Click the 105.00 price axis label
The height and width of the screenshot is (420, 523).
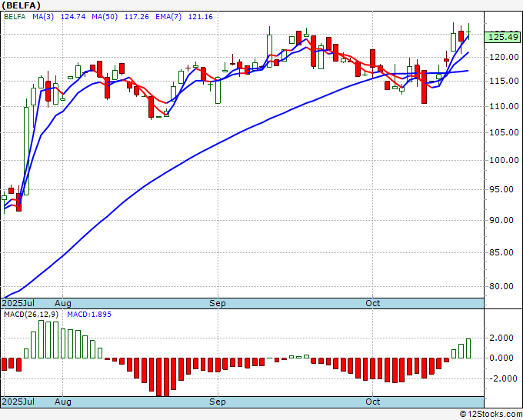coord(504,132)
